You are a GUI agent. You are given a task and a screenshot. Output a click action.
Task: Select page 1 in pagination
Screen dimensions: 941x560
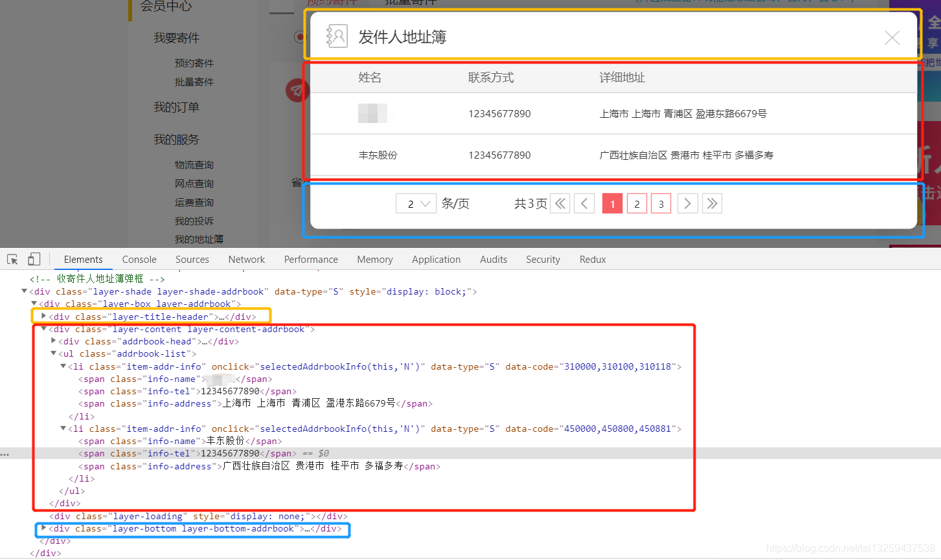pos(613,204)
